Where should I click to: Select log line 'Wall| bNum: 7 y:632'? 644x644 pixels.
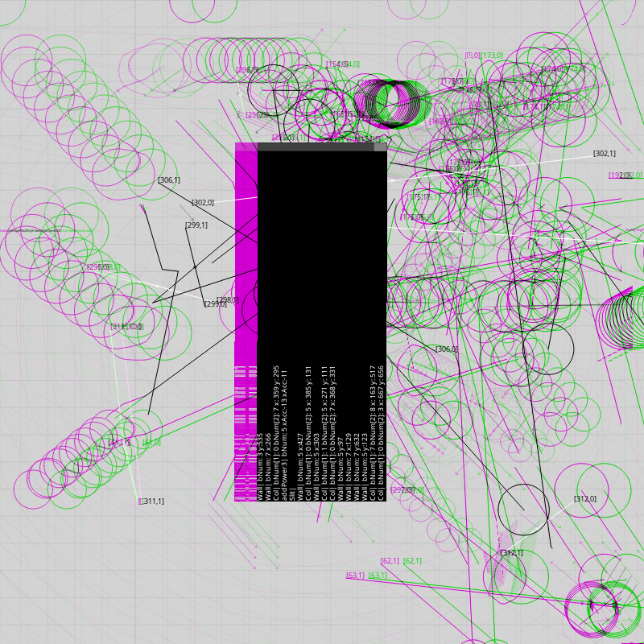pos(357,467)
